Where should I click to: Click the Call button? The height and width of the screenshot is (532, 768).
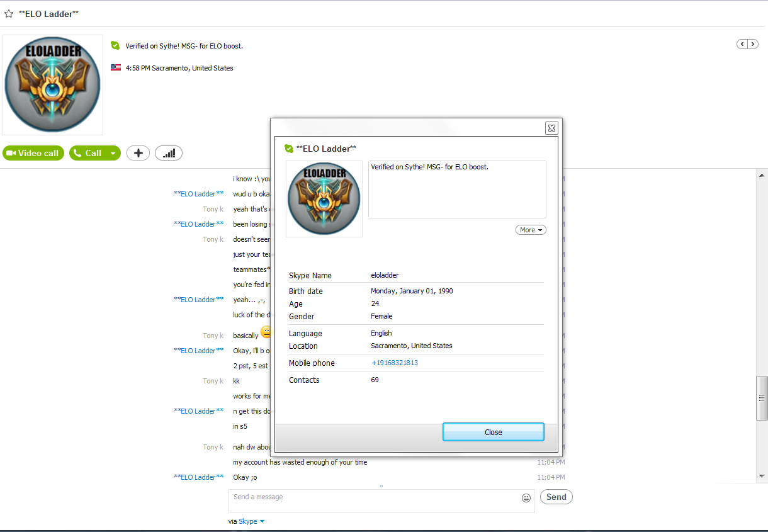(88, 153)
